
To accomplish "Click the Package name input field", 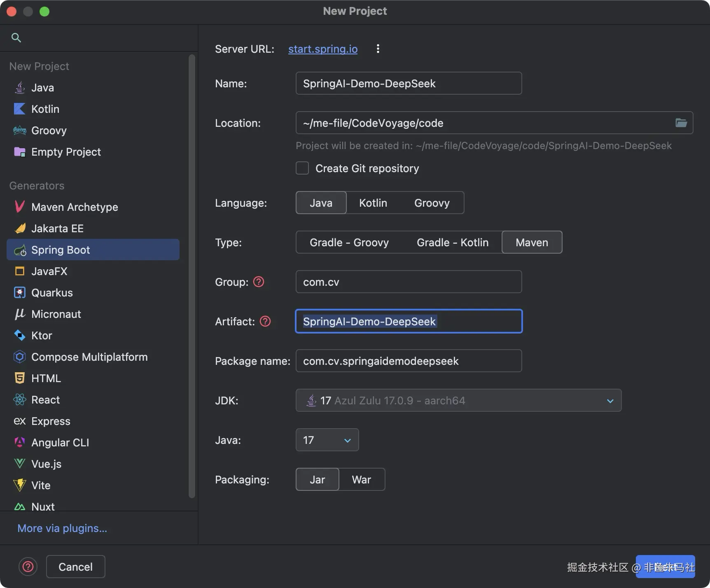I will click(x=408, y=361).
